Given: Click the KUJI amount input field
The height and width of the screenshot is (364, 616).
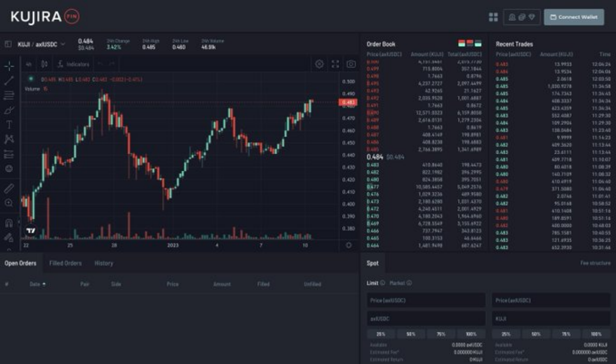Looking at the screenshot, I should (x=551, y=319).
